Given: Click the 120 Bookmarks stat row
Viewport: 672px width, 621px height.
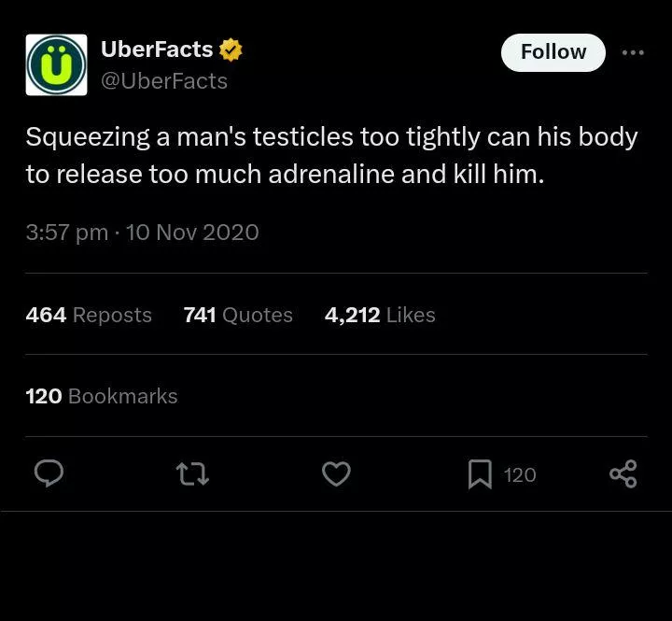Looking at the screenshot, I should (102, 396).
